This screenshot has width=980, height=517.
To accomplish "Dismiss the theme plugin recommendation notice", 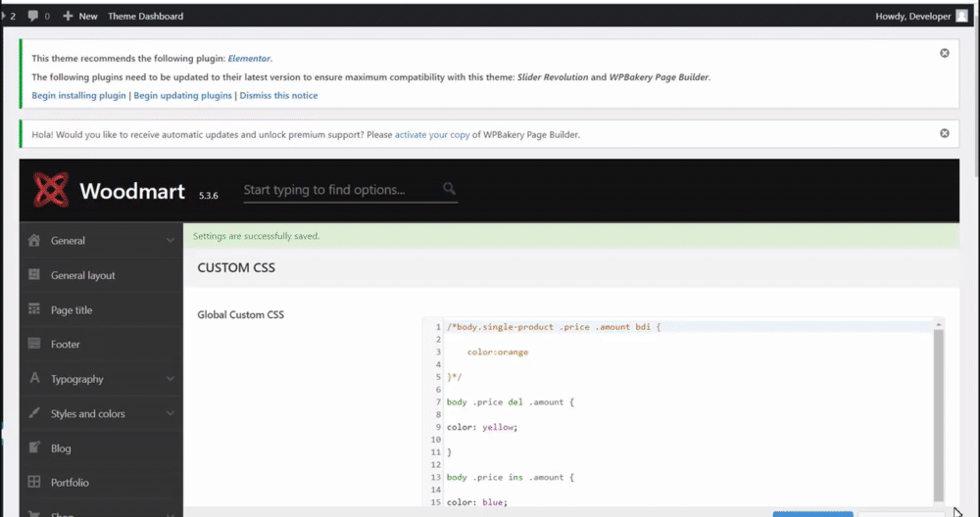I will (x=945, y=53).
